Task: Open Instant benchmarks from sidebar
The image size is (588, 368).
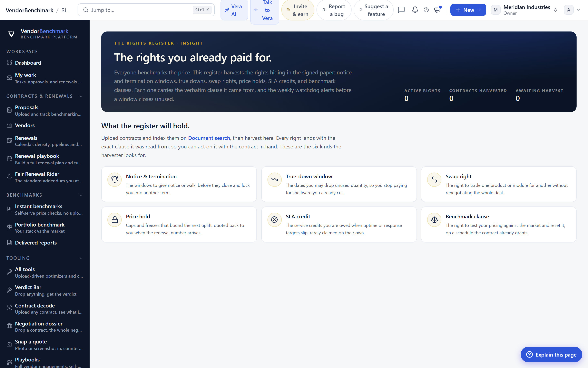Action: click(x=45, y=209)
